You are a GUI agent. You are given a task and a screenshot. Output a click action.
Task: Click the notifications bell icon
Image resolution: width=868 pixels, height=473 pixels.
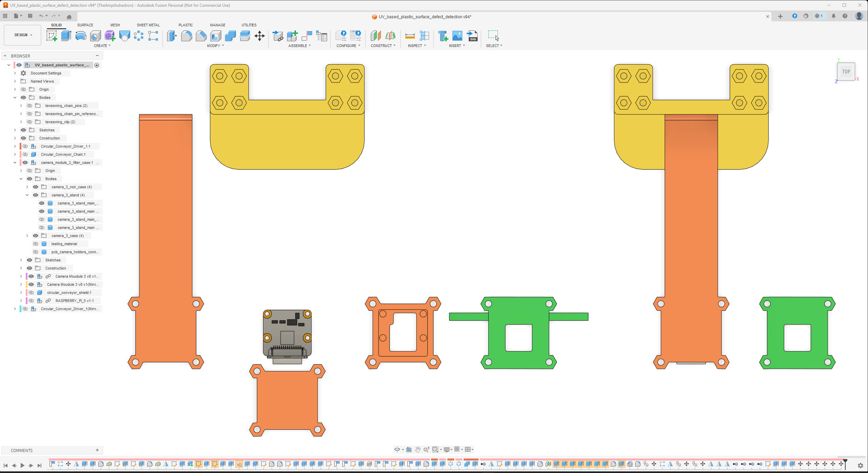pos(834,16)
